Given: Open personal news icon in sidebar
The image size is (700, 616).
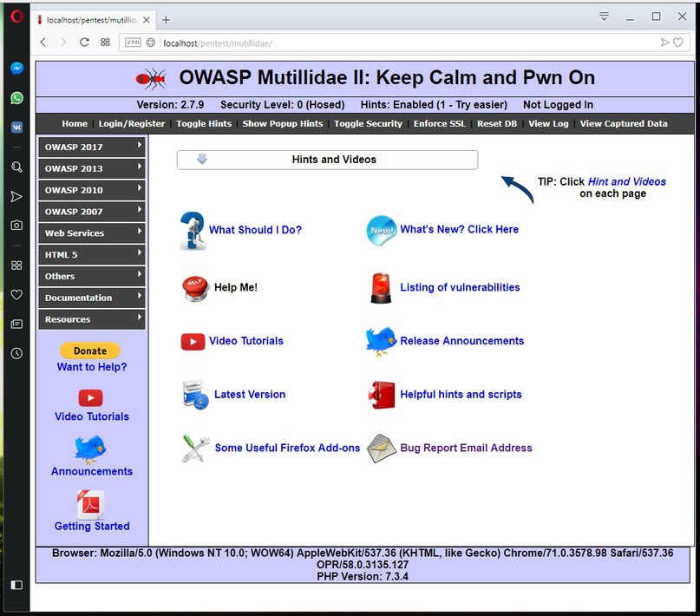Looking at the screenshot, I should [x=16, y=324].
